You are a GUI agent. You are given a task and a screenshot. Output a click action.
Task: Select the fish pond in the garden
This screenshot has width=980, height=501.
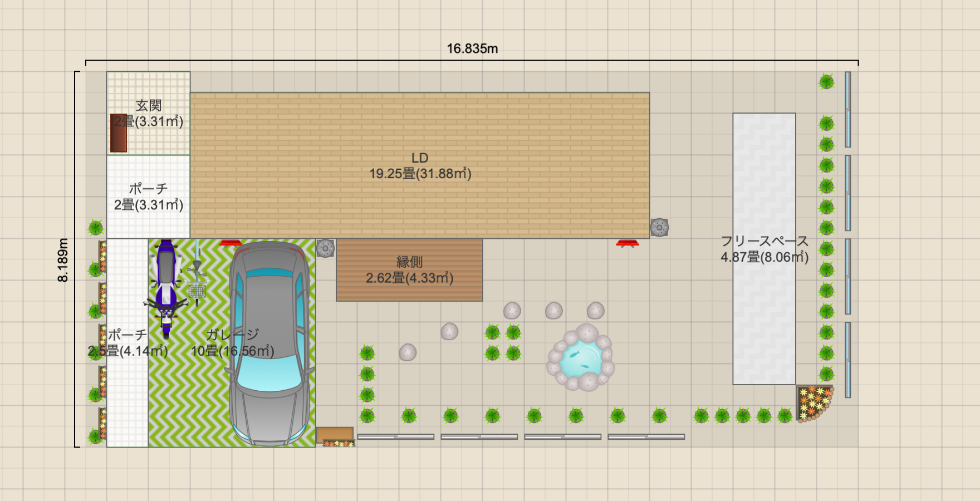(x=581, y=357)
